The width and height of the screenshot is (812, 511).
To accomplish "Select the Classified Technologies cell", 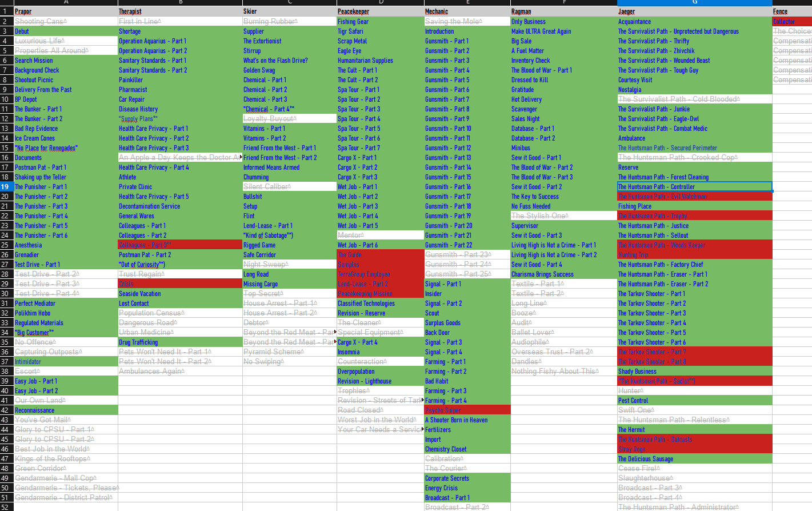I will (380, 304).
